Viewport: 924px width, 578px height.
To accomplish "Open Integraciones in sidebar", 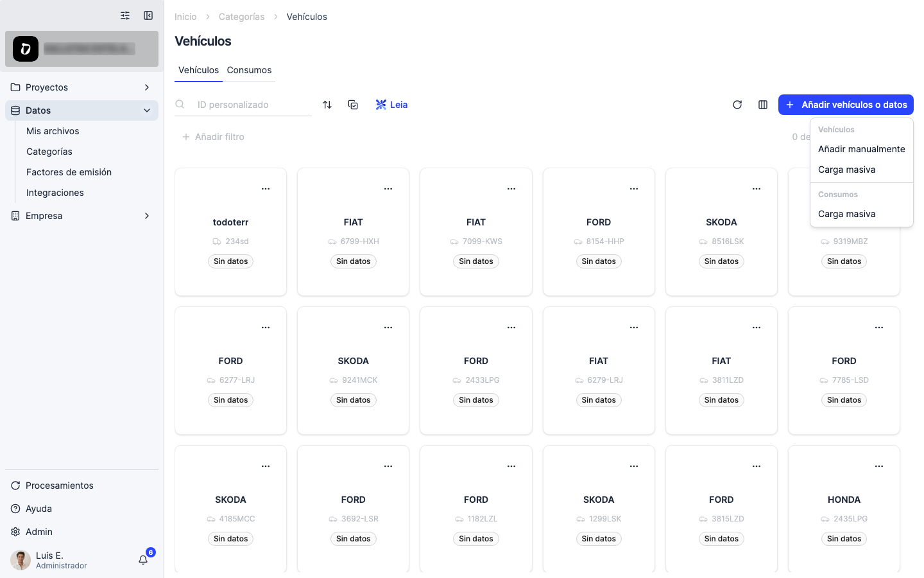I will tap(55, 193).
